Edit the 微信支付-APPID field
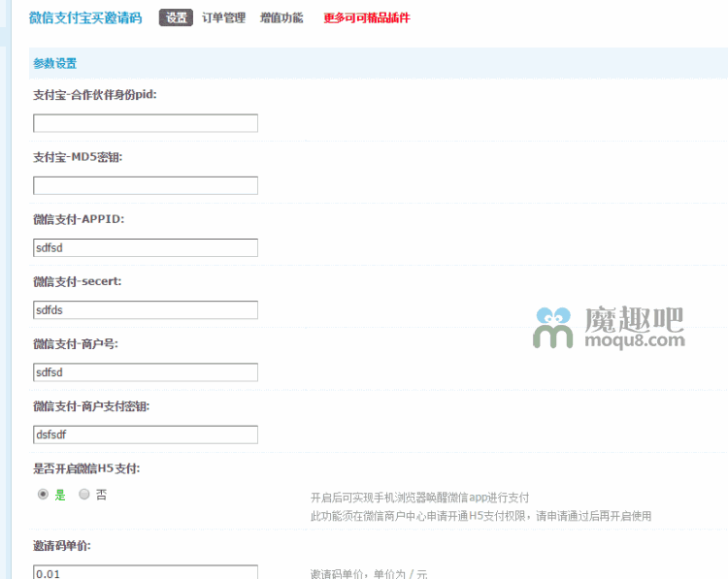 [x=146, y=247]
